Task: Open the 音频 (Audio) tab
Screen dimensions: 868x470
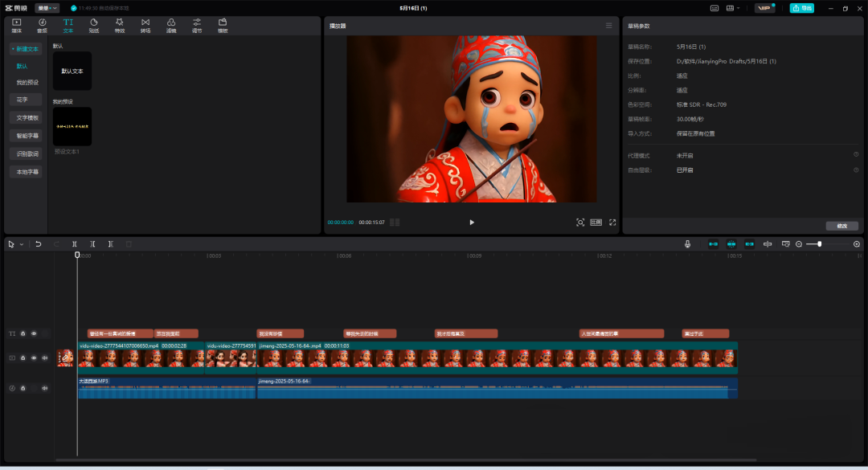Action: tap(42, 26)
